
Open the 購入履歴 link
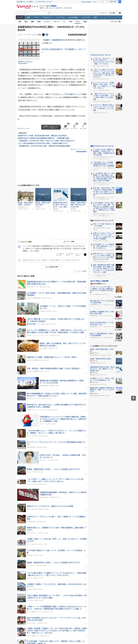[x=112, y=13]
